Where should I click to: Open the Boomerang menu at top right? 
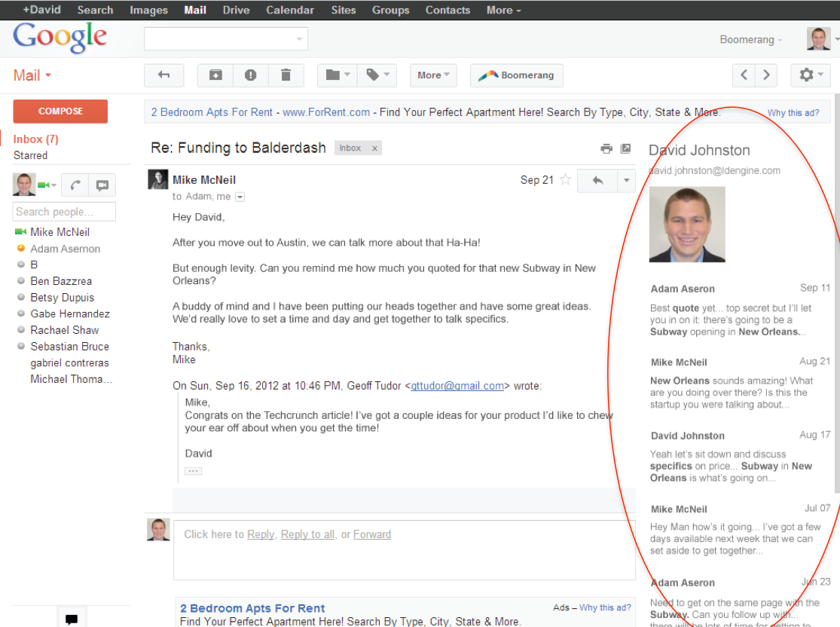750,40
